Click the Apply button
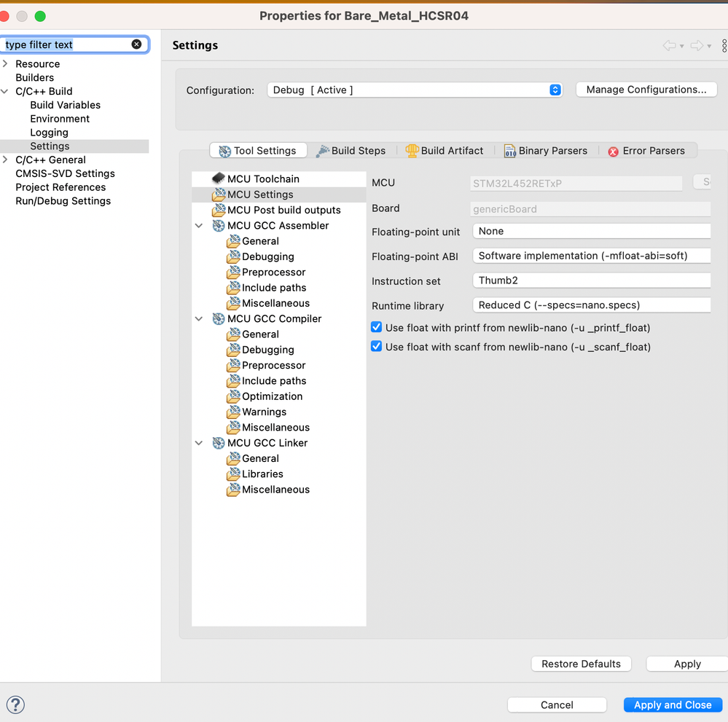This screenshot has height=722, width=728. (x=687, y=664)
